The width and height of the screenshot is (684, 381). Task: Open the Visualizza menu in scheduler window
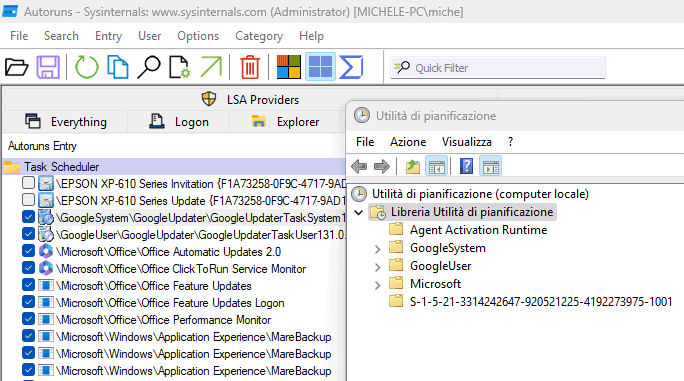pyautogui.click(x=466, y=142)
